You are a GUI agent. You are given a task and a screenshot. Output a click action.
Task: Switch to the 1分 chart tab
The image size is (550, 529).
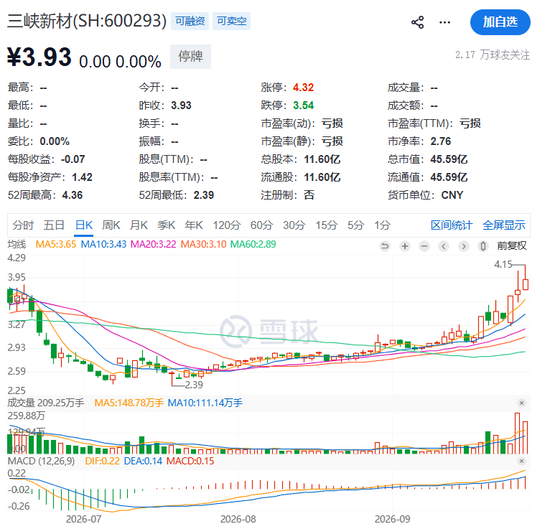[382, 225]
